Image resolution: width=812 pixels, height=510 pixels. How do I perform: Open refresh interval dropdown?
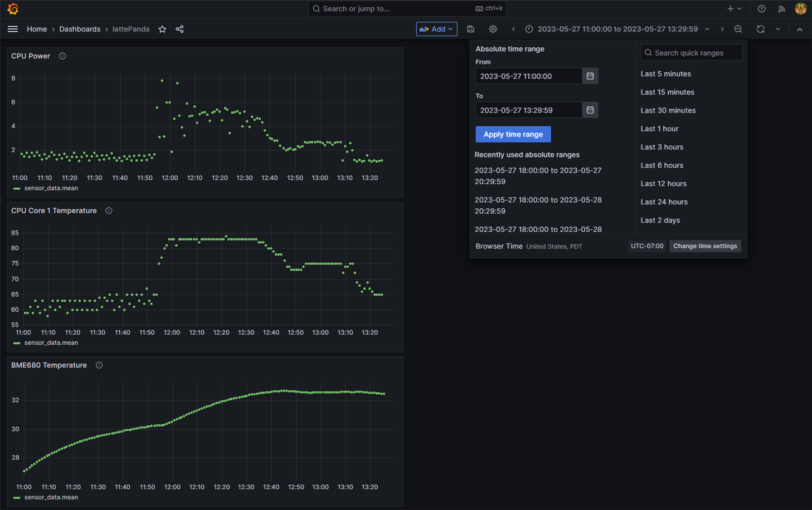click(778, 29)
